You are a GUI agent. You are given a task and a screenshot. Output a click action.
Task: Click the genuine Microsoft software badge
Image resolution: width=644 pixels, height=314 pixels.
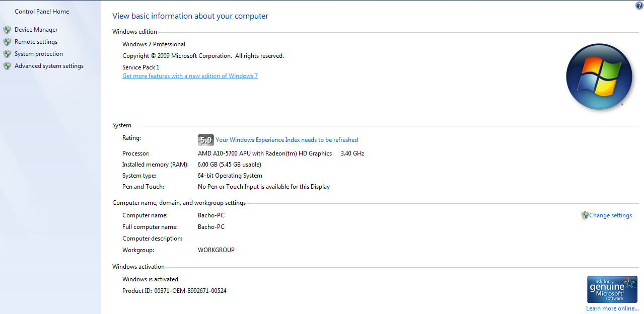pyautogui.click(x=612, y=289)
